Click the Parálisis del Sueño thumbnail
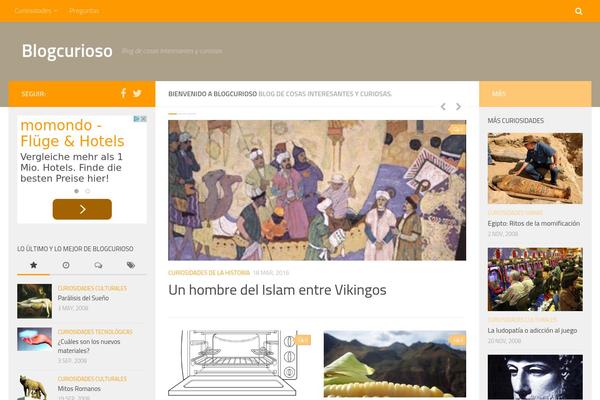Screen dimensions: 600x400 [x=34, y=301]
